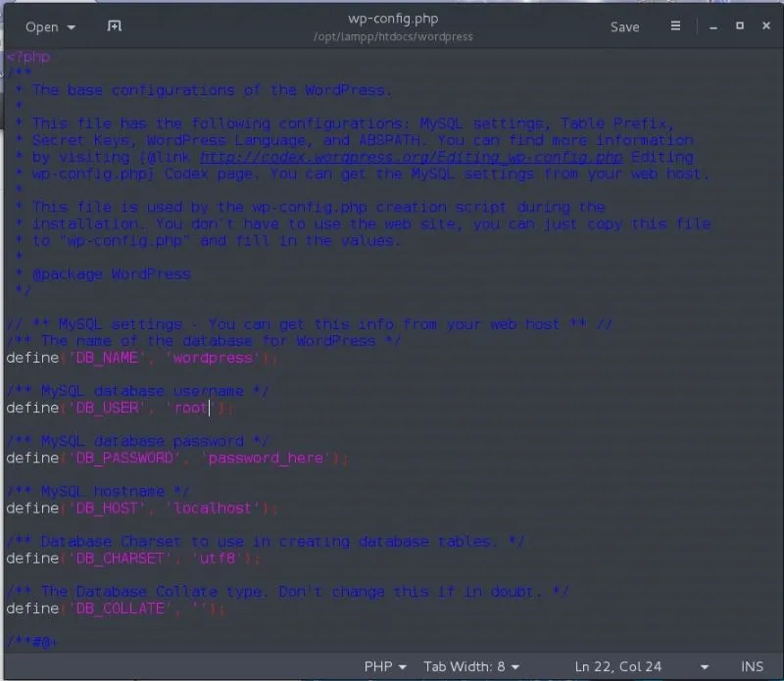Click the DB_COLLATE define line
784x681 pixels.
pos(116,608)
